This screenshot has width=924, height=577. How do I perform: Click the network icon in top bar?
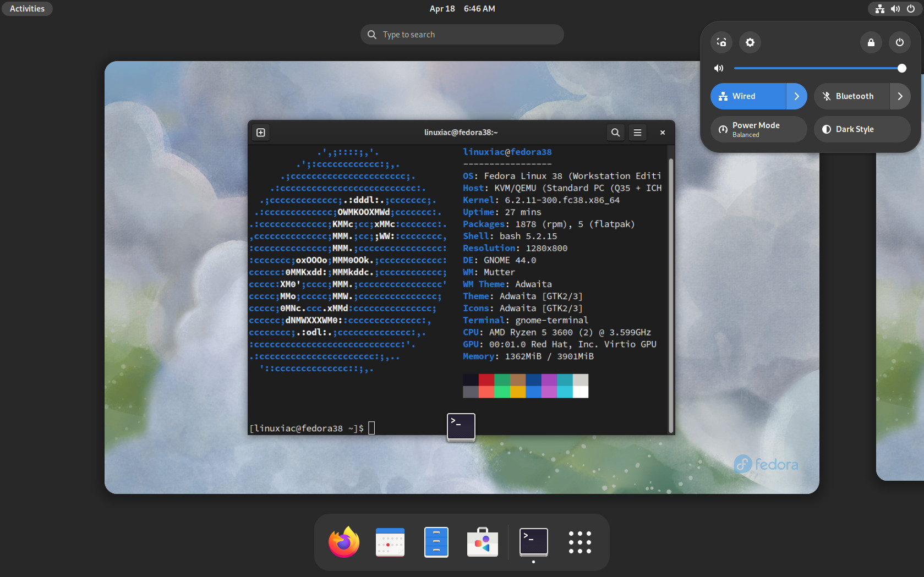tap(880, 9)
